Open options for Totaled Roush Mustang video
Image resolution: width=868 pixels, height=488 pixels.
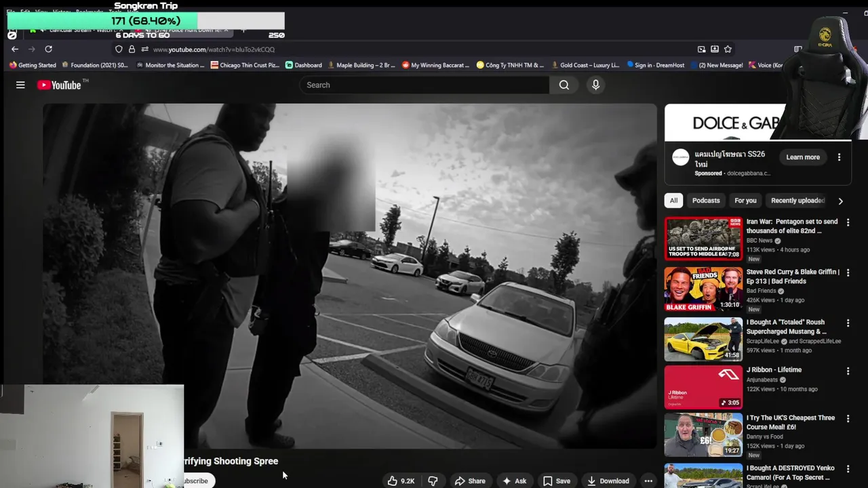click(x=848, y=323)
